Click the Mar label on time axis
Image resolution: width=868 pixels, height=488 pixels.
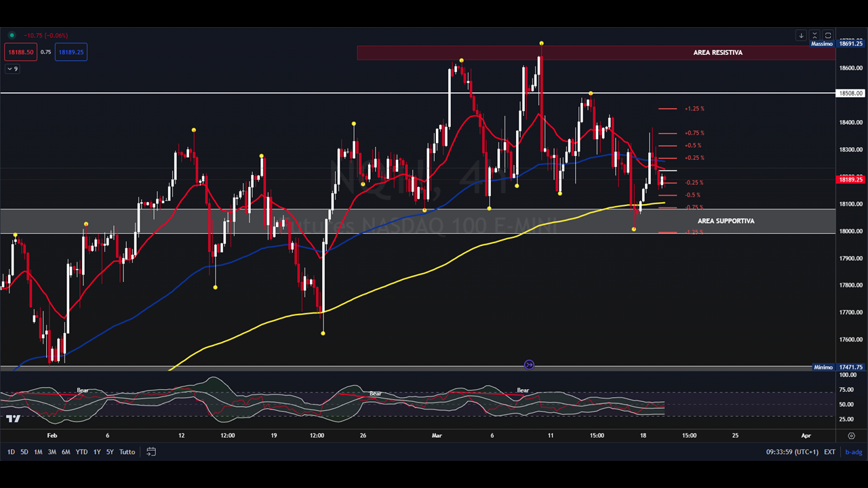coord(437,436)
